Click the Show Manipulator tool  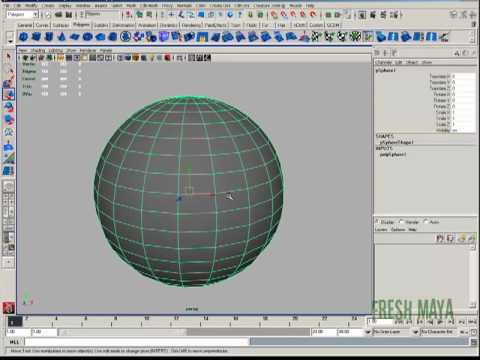pyautogui.click(x=9, y=158)
